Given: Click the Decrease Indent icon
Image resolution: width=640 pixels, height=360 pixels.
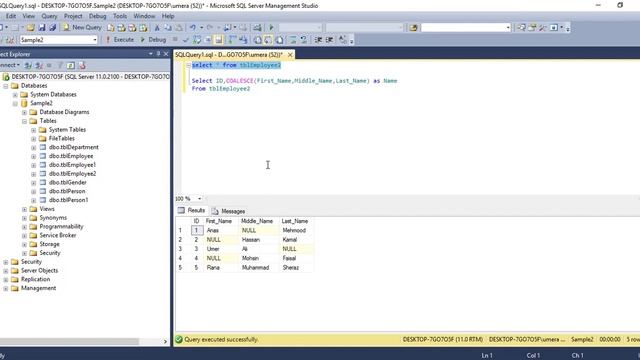Looking at the screenshot, I should point(318,40).
